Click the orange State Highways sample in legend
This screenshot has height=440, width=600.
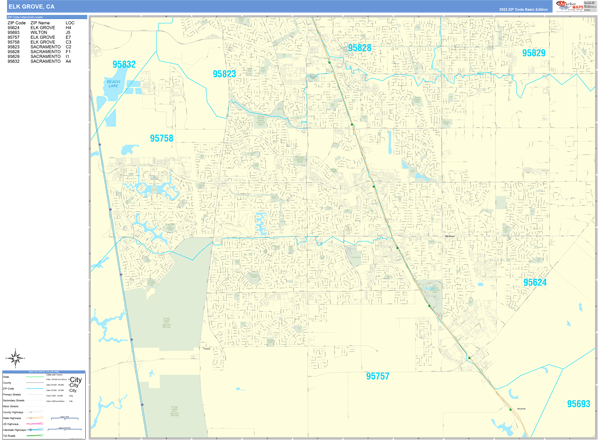[x=35, y=418]
